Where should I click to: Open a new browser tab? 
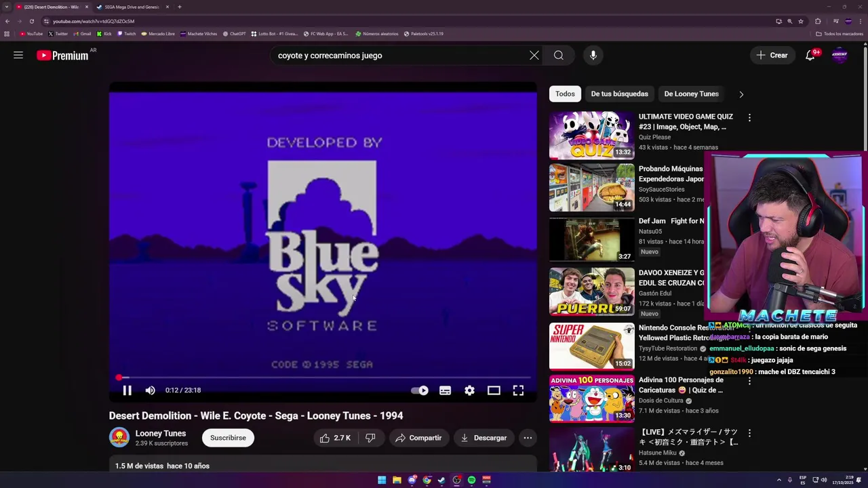[x=179, y=7]
